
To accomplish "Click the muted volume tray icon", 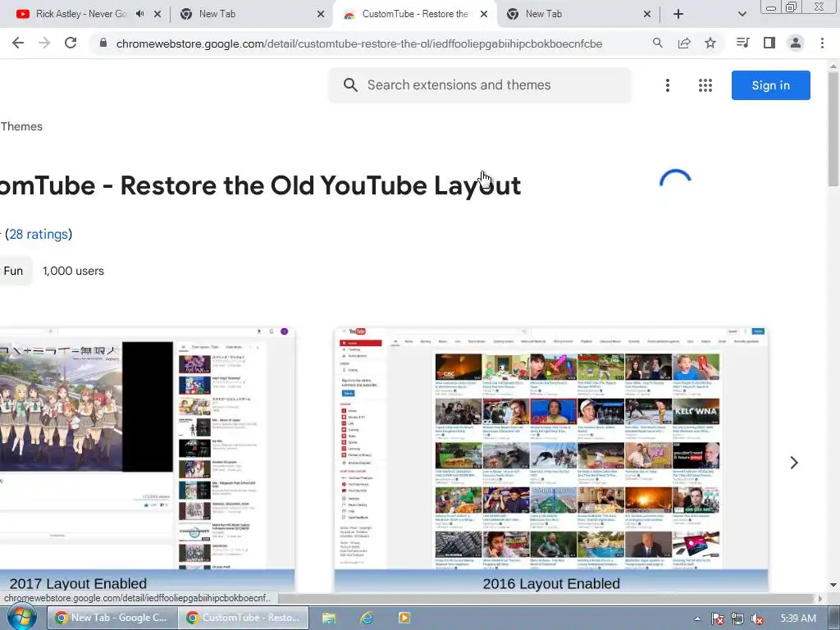I will click(757, 619).
